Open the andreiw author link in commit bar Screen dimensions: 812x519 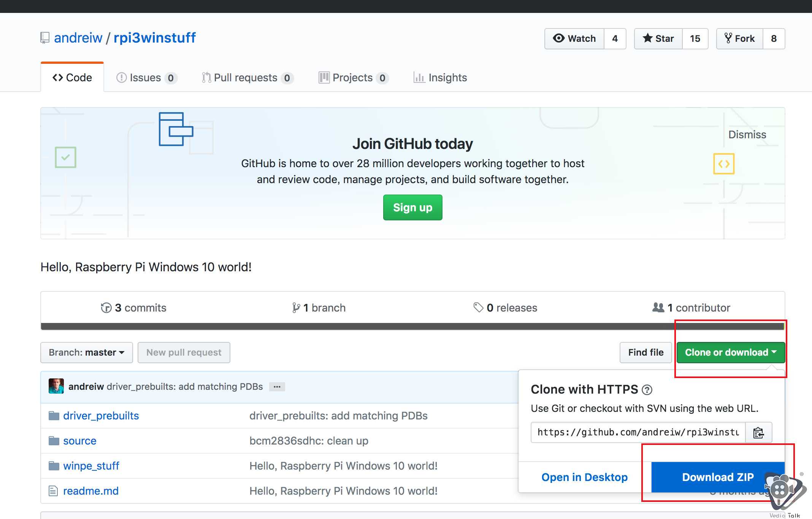(x=86, y=386)
